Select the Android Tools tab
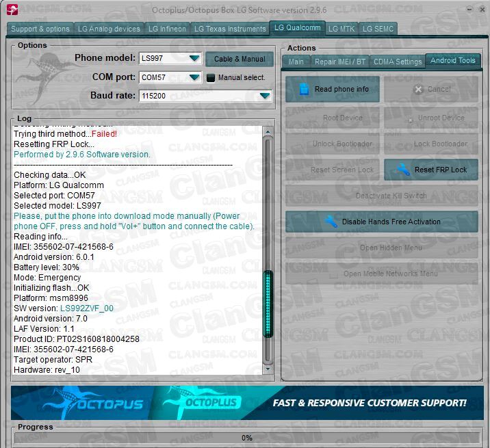This screenshot has height=448, width=490. [453, 60]
